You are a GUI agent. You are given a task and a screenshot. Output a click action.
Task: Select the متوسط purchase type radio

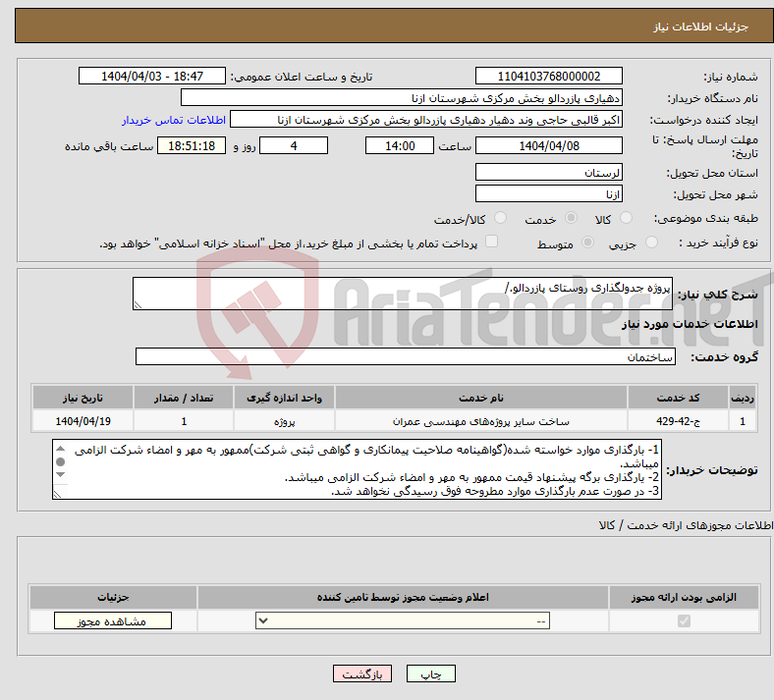pyautogui.click(x=587, y=242)
